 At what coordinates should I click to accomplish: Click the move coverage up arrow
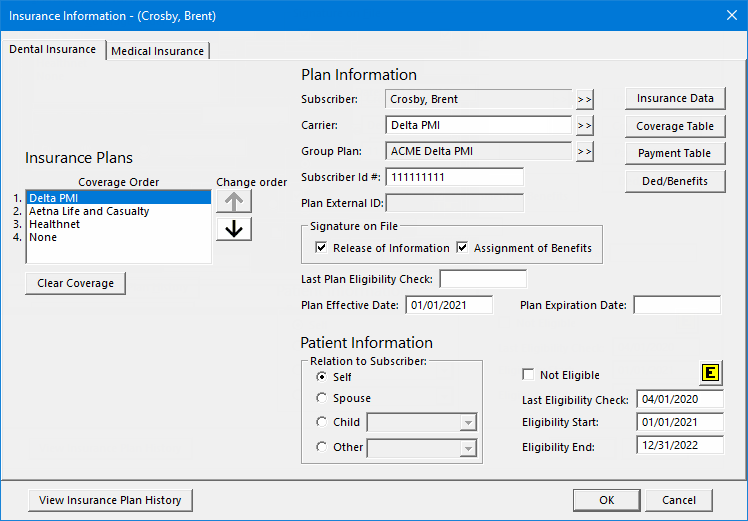point(234,200)
